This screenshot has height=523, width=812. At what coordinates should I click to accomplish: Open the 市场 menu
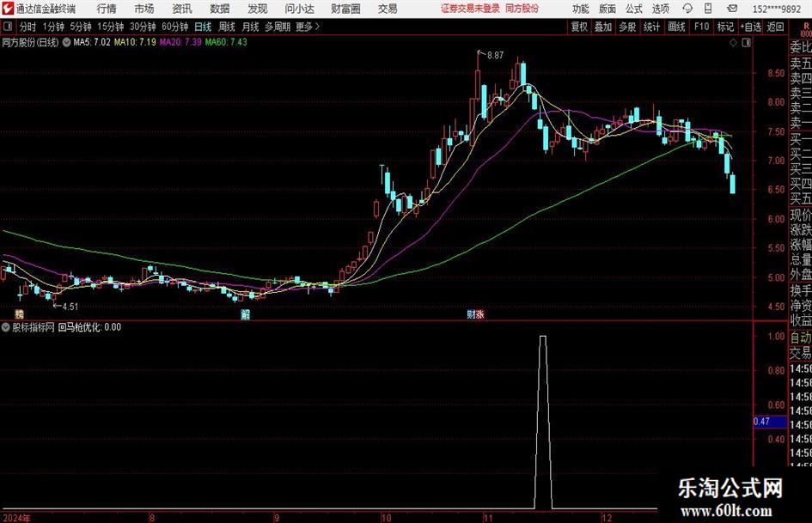pos(144,9)
